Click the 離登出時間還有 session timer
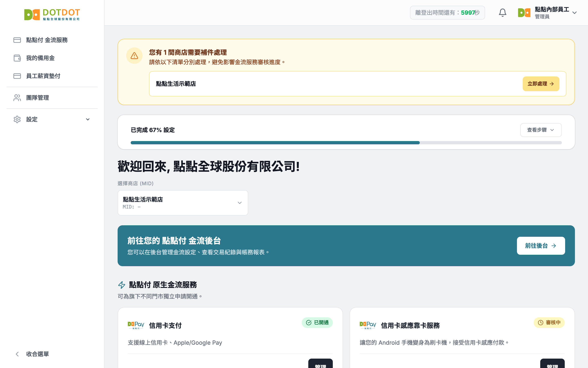 point(447,13)
